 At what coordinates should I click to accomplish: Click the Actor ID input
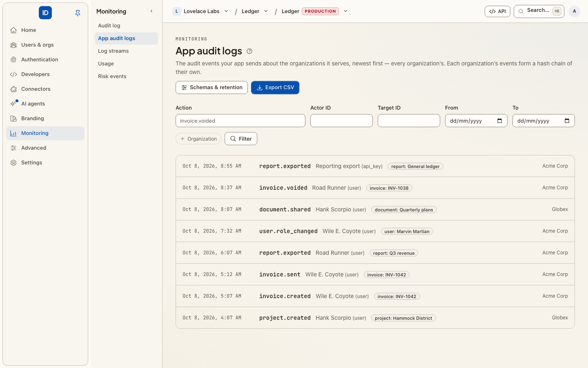tap(341, 121)
